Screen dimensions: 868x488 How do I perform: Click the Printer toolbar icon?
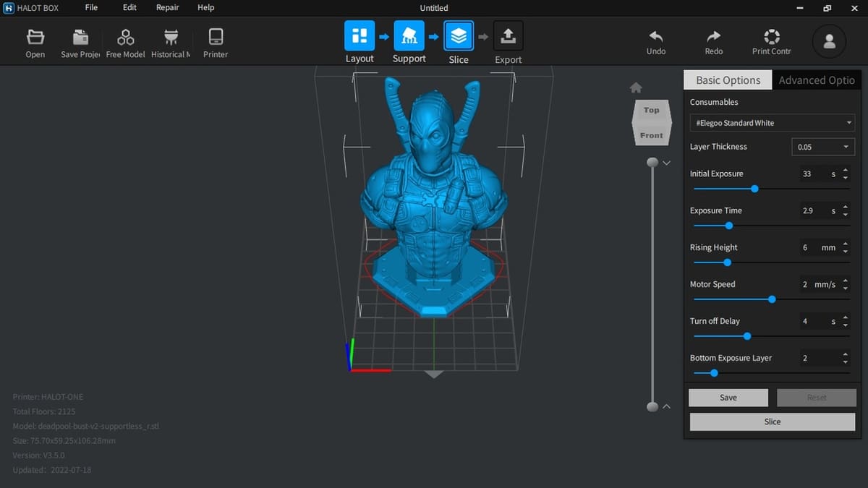coord(216,43)
